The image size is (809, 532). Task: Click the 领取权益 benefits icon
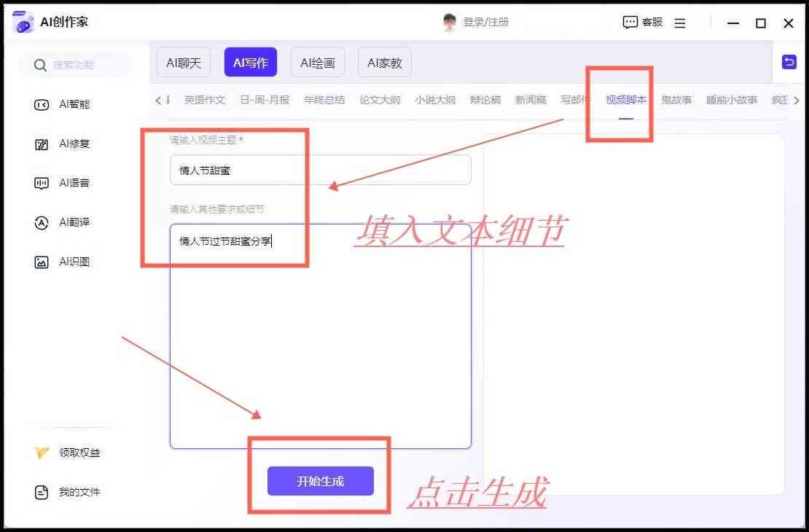point(42,453)
